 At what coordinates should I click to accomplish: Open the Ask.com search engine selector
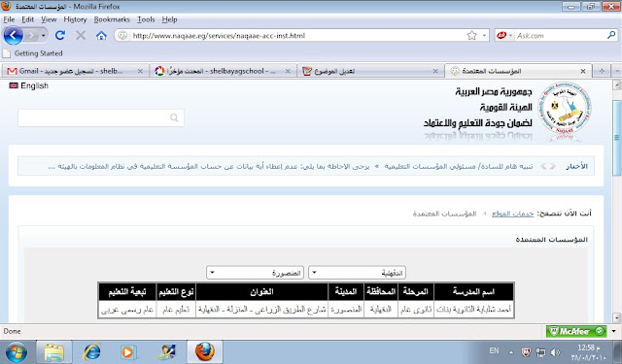504,36
